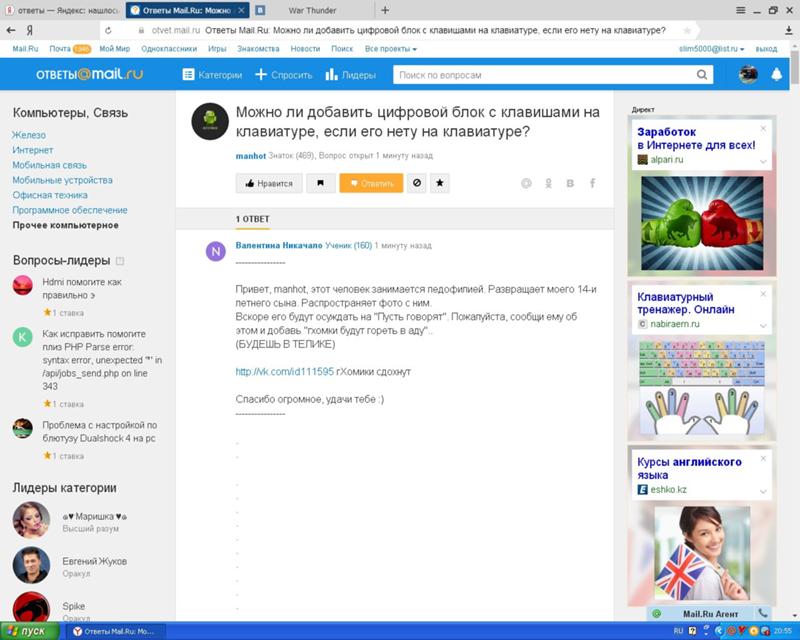This screenshot has height=640, width=800.
Task: Open the vk.com/id111595 link
Action: point(285,372)
